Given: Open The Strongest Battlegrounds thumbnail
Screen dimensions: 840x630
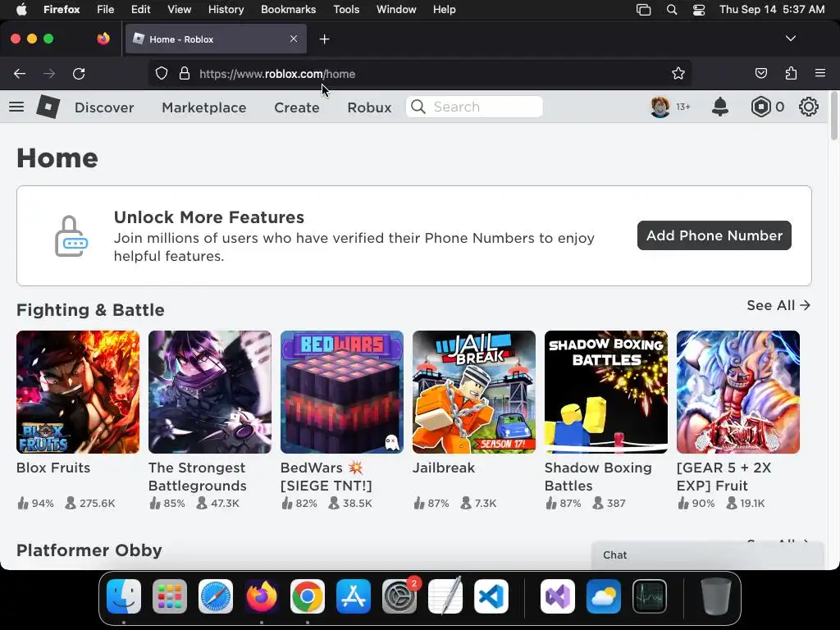Looking at the screenshot, I should (x=210, y=392).
